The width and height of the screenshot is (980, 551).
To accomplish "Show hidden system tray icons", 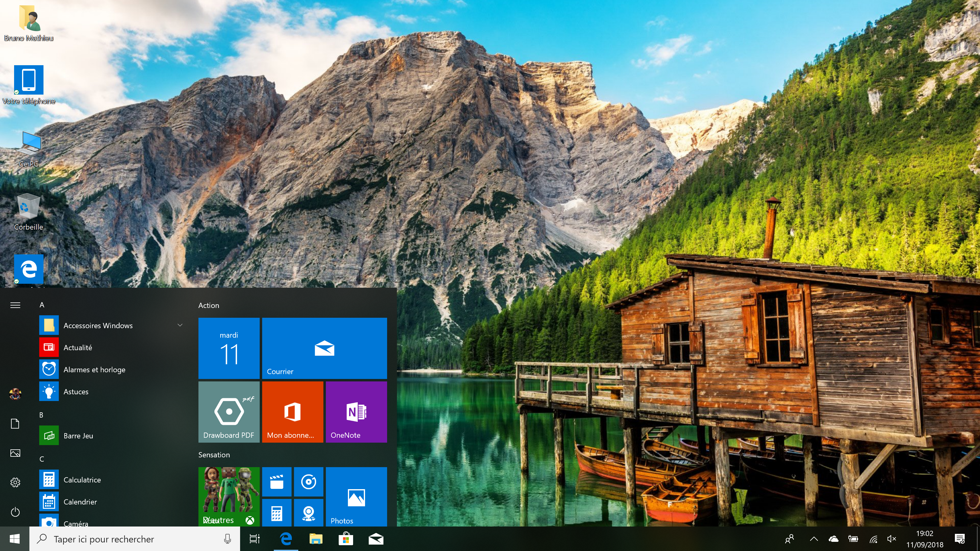I will tap(814, 539).
